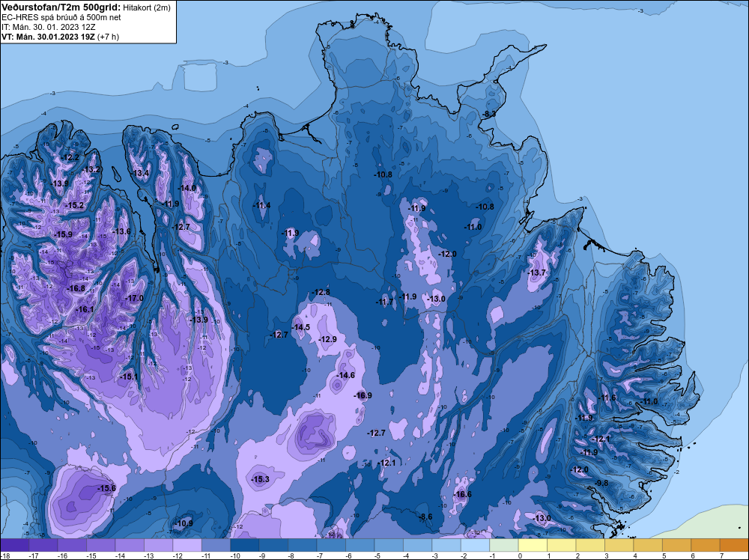Click the -16.9 temperature label

click(363, 395)
